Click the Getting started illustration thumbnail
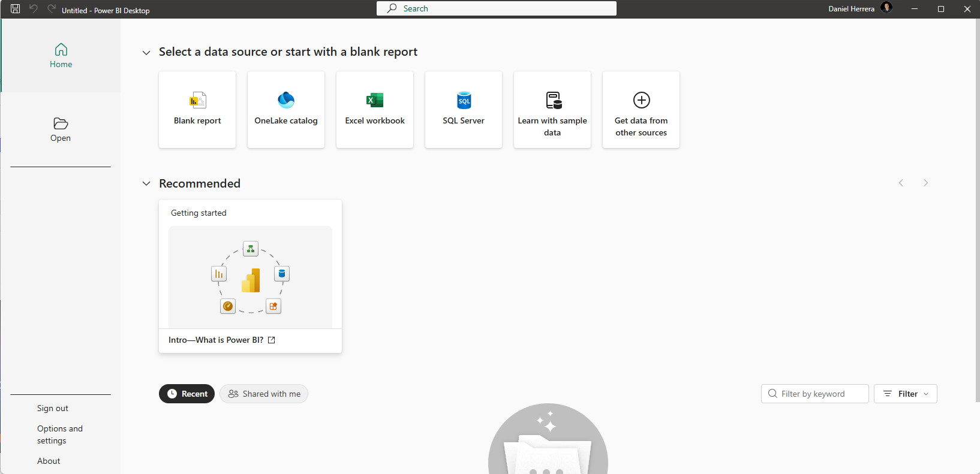980x474 pixels. click(250, 277)
